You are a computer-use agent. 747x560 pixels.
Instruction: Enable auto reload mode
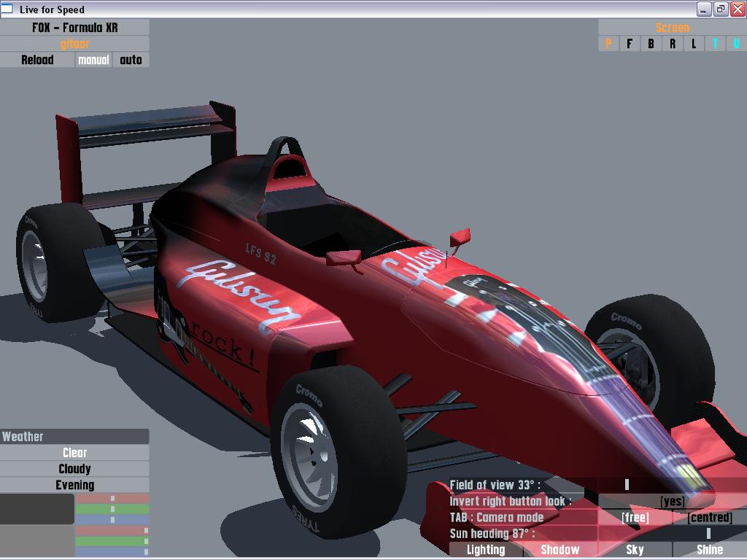131,60
